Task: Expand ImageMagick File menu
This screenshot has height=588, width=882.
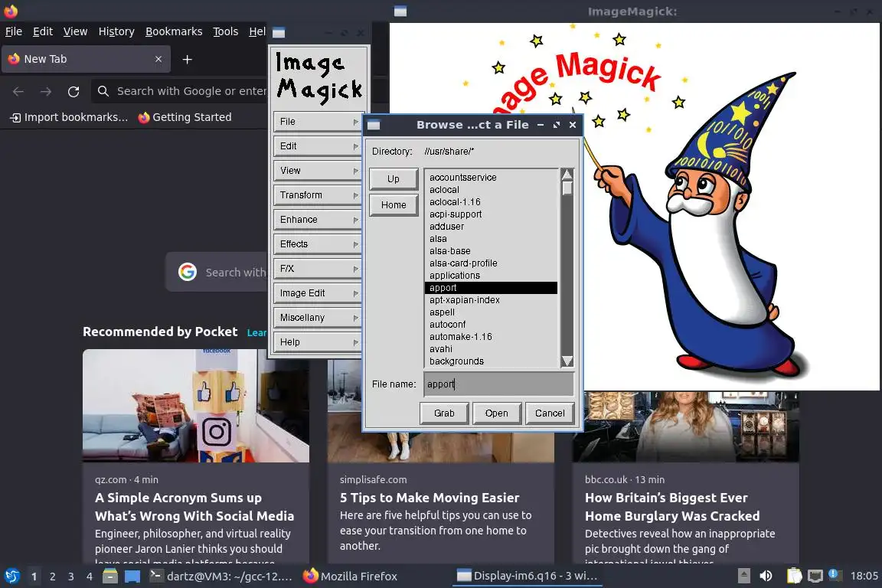Action: pyautogui.click(x=318, y=122)
